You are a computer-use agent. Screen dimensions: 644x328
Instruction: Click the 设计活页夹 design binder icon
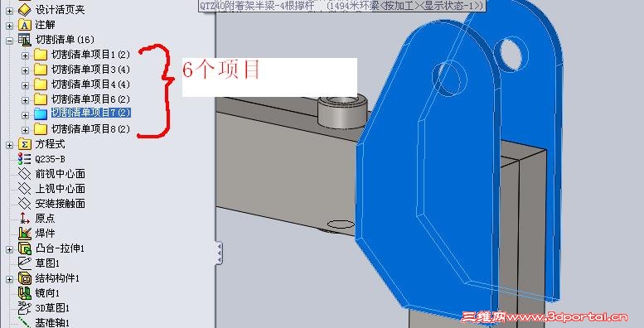[x=25, y=9]
